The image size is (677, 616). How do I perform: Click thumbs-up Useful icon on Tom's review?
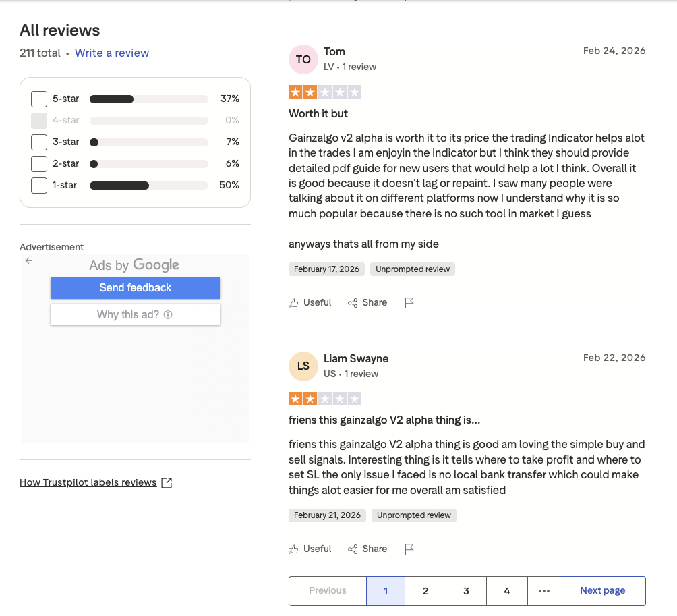point(293,303)
